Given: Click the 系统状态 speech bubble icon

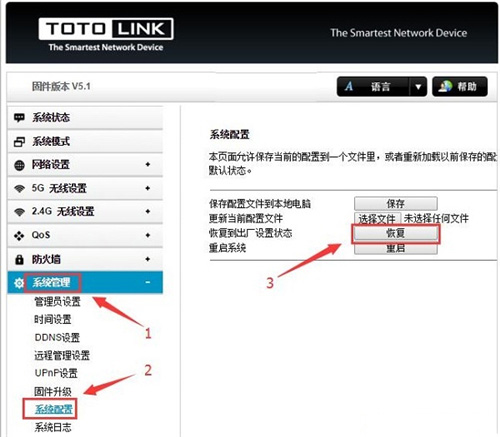Looking at the screenshot, I should [19, 118].
